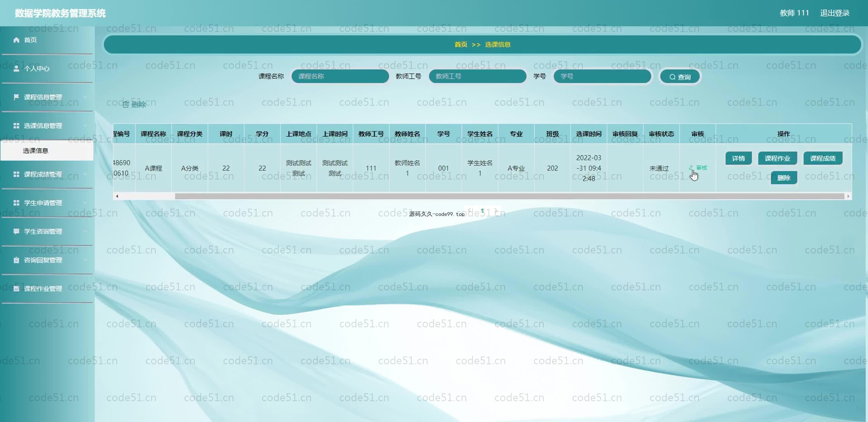
Task: Click the scrollbar left arrow
Action: click(x=117, y=196)
